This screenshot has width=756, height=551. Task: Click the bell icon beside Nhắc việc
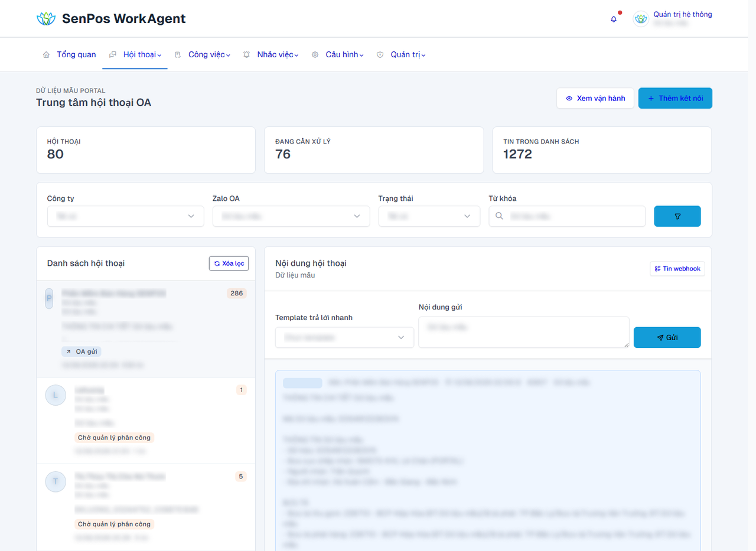[x=246, y=54]
